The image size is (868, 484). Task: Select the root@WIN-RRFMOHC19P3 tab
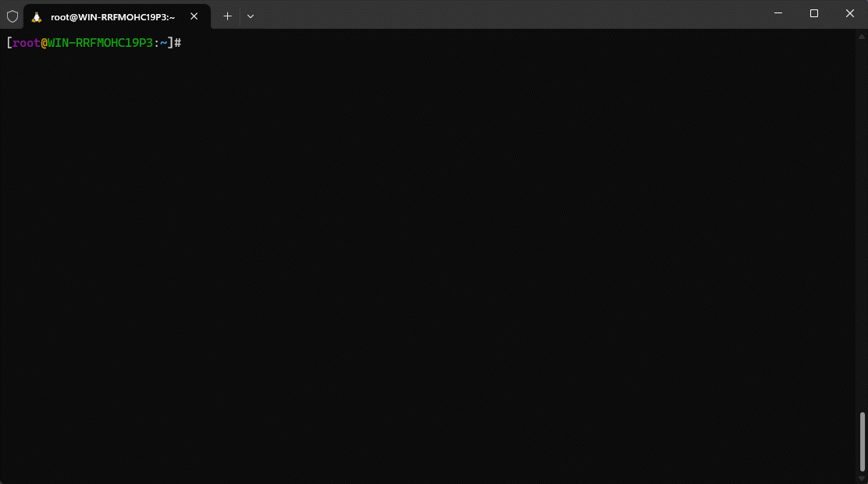(112, 16)
